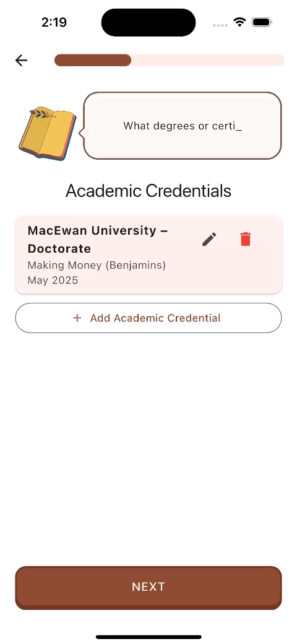Click the Add Academic Credential button

(x=148, y=318)
